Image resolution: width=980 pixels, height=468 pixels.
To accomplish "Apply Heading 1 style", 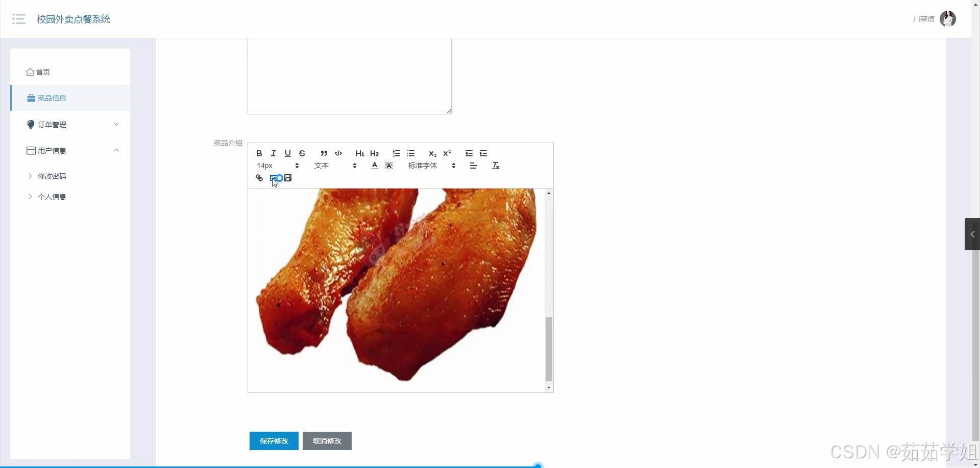I will pyautogui.click(x=360, y=153).
